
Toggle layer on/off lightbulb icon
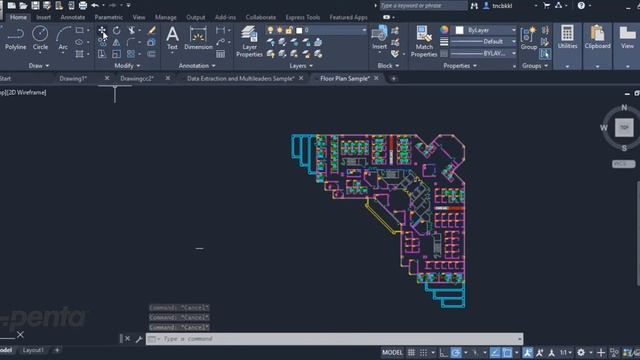tap(270, 30)
